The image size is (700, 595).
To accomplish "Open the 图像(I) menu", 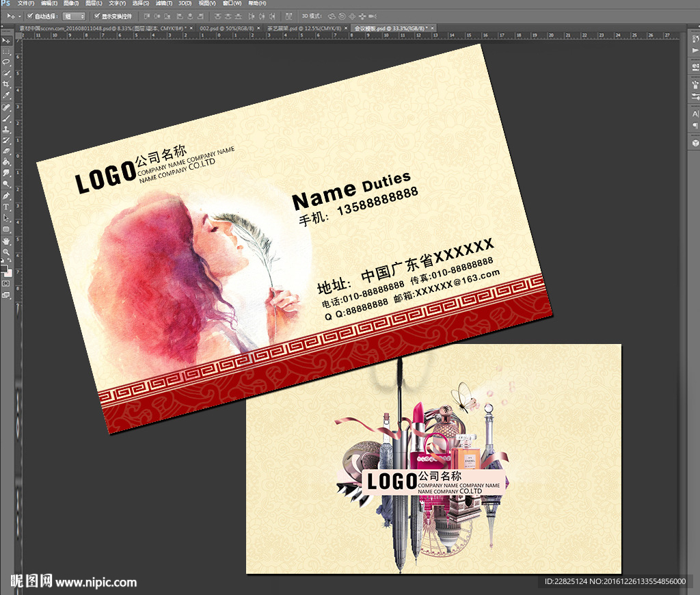I will pyautogui.click(x=71, y=3).
